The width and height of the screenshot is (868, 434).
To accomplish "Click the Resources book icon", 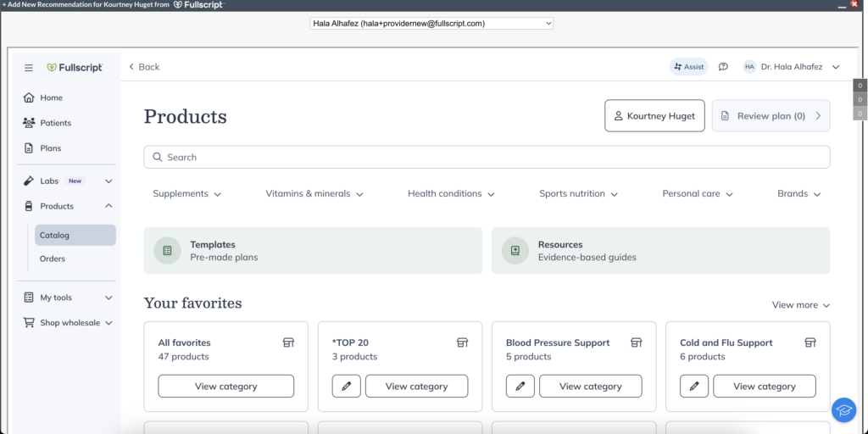I will (515, 251).
